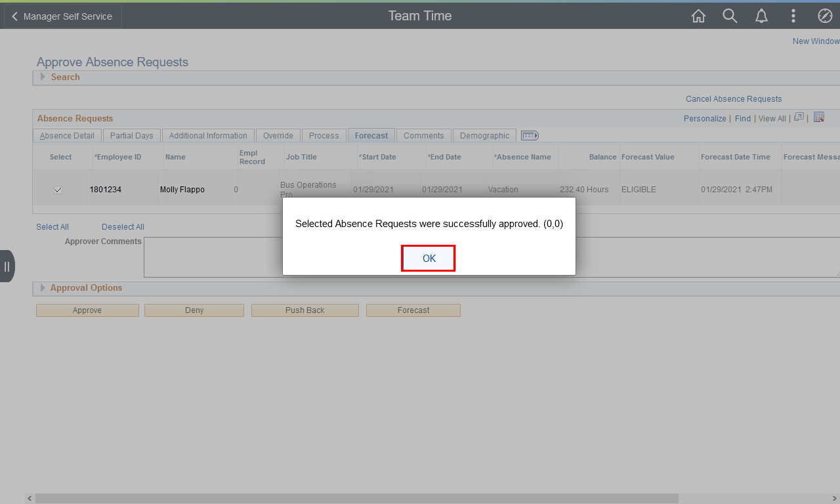Switch to the Process tab
This screenshot has width=840, height=504.
(x=324, y=136)
